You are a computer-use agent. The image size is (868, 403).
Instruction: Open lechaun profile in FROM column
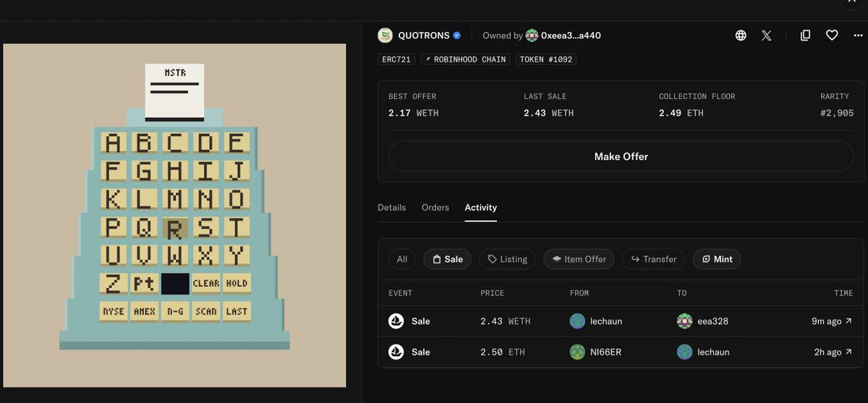(x=606, y=321)
